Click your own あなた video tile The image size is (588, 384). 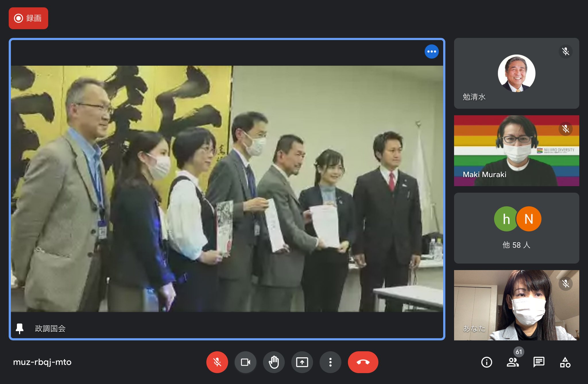pyautogui.click(x=516, y=305)
